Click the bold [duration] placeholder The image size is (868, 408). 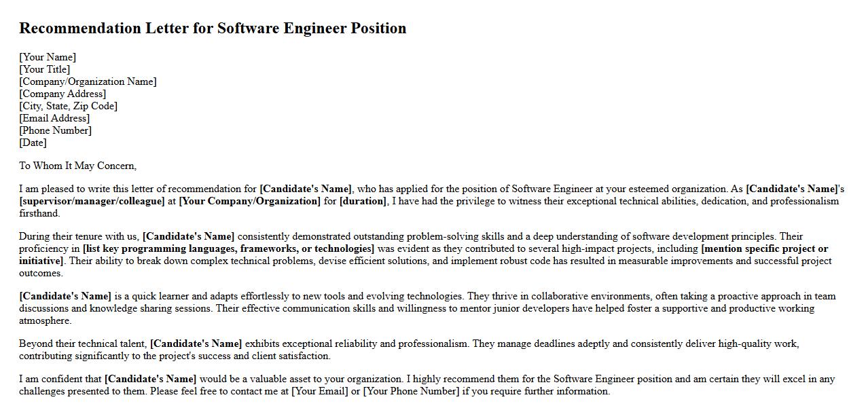tap(363, 201)
